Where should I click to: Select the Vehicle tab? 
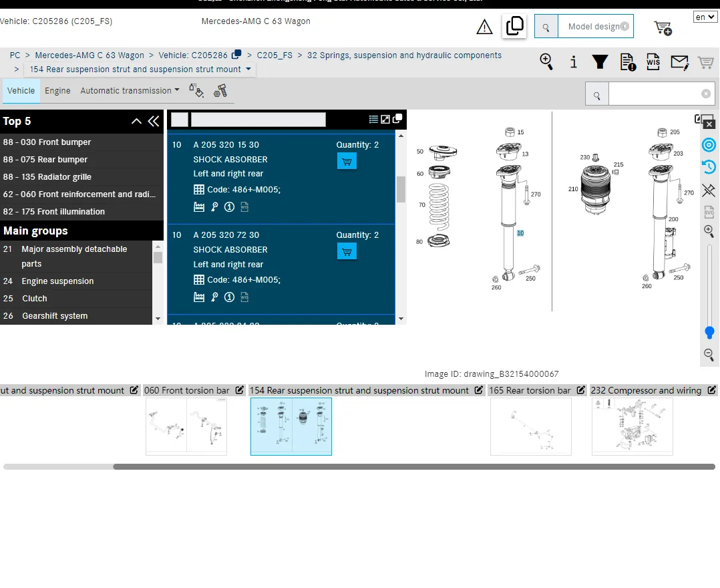tap(21, 90)
